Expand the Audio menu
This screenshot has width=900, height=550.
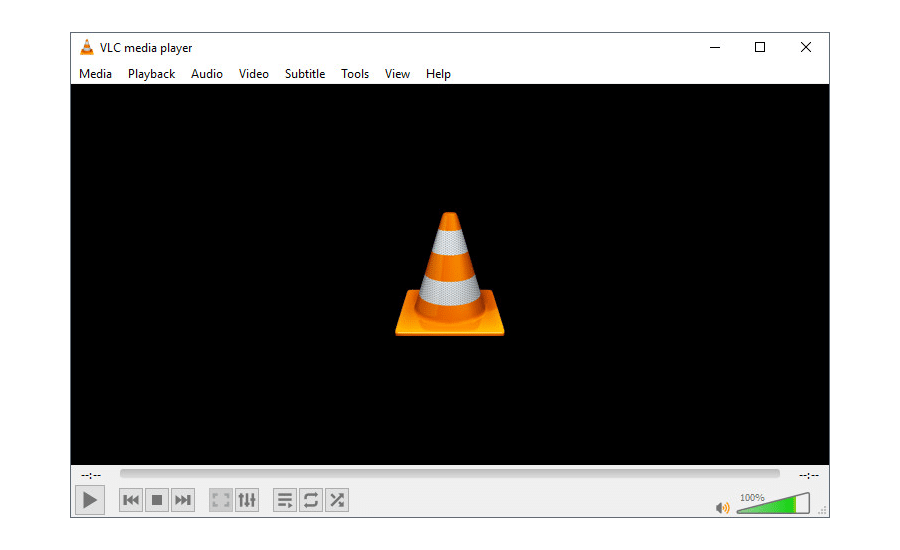tap(207, 74)
